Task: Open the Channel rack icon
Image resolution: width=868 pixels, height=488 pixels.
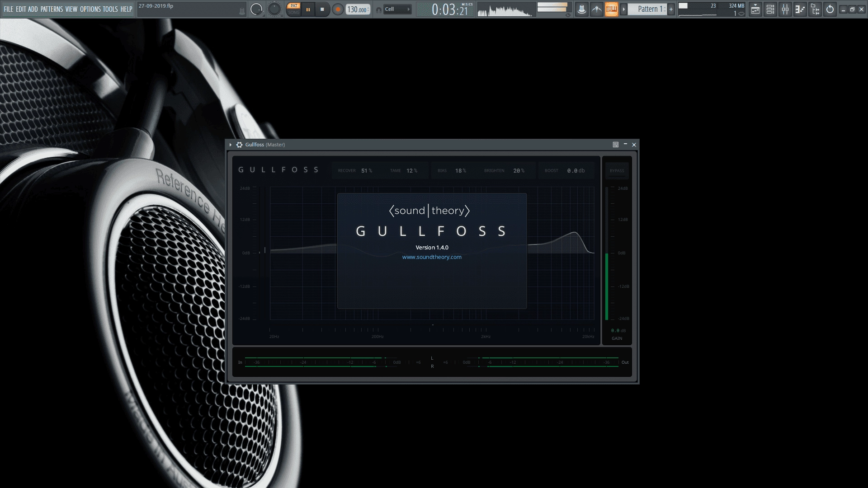Action: [770, 9]
